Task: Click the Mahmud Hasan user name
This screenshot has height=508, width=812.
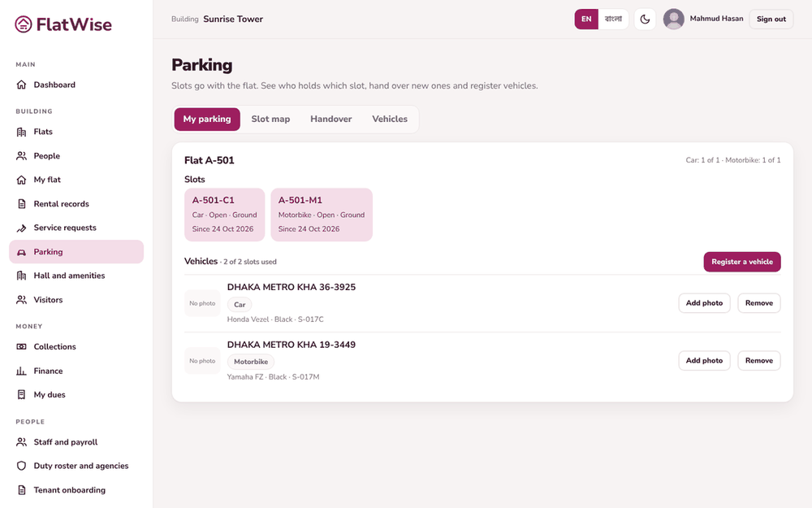Action: click(x=716, y=19)
